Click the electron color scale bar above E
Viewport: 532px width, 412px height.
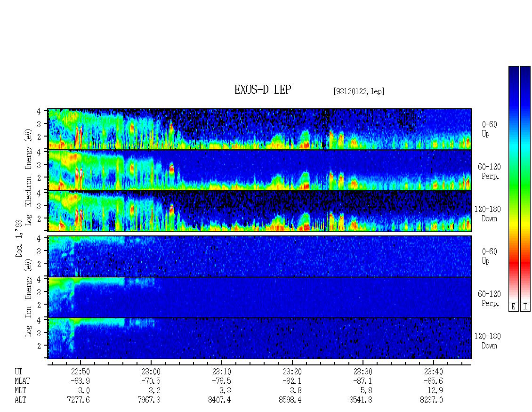point(513,184)
